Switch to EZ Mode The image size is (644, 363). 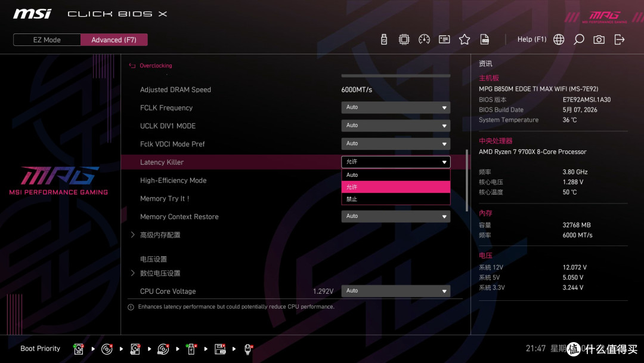click(x=47, y=40)
